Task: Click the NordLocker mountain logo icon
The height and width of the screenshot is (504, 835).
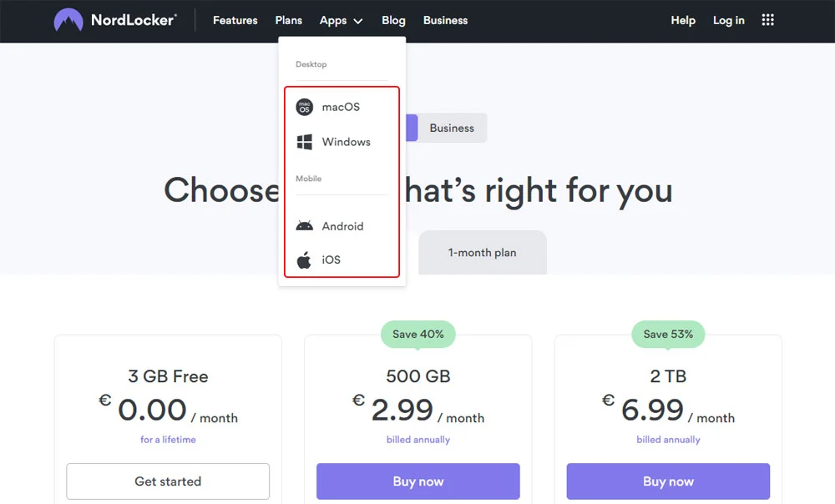Action: tap(68, 20)
